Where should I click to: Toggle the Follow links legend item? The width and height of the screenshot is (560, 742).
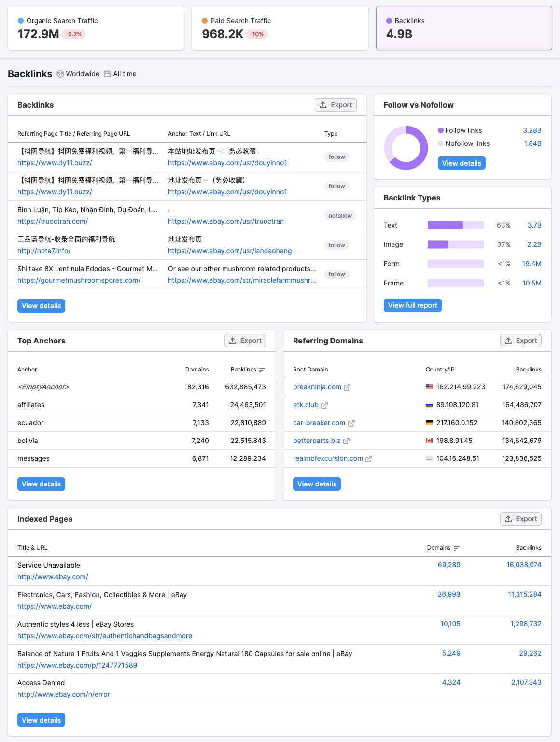460,130
